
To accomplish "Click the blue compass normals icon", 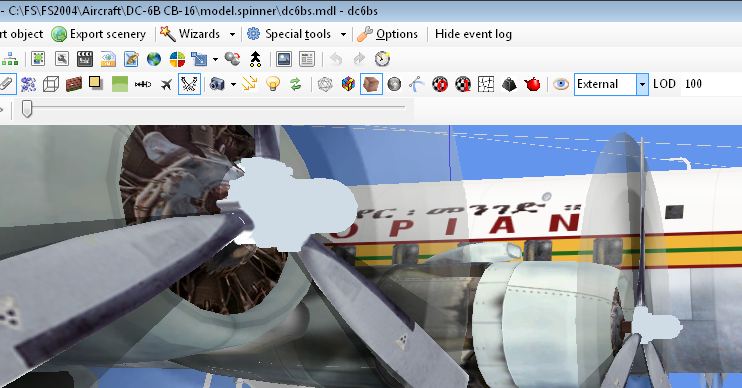I will point(416,84).
